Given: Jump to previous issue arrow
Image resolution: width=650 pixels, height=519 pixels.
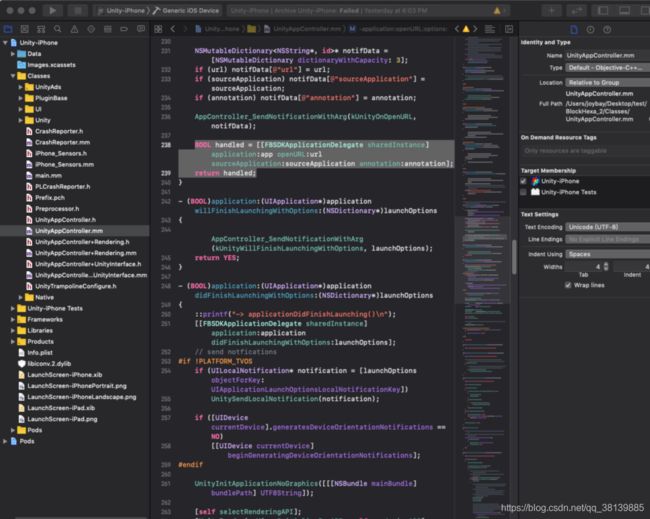Looking at the screenshot, I should tap(456, 29).
